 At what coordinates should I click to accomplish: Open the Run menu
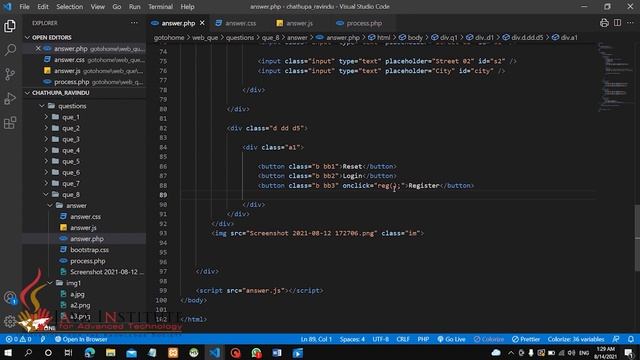134,7
